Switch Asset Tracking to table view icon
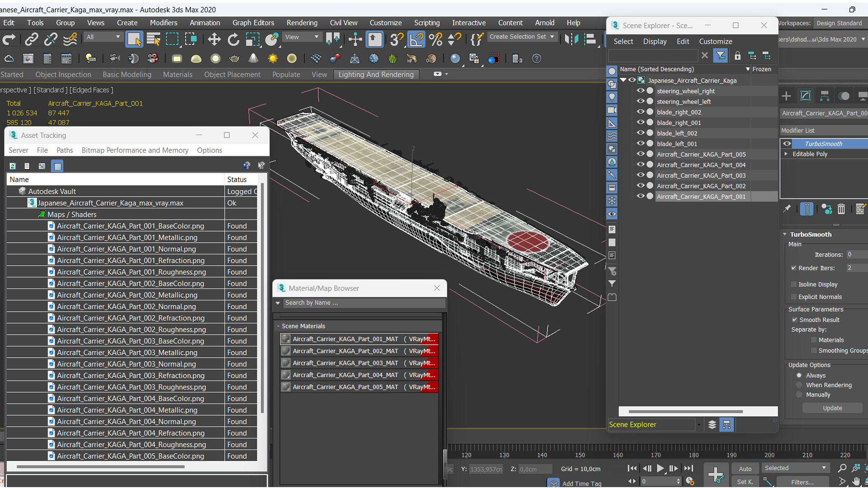868x488 pixels. 57,166
